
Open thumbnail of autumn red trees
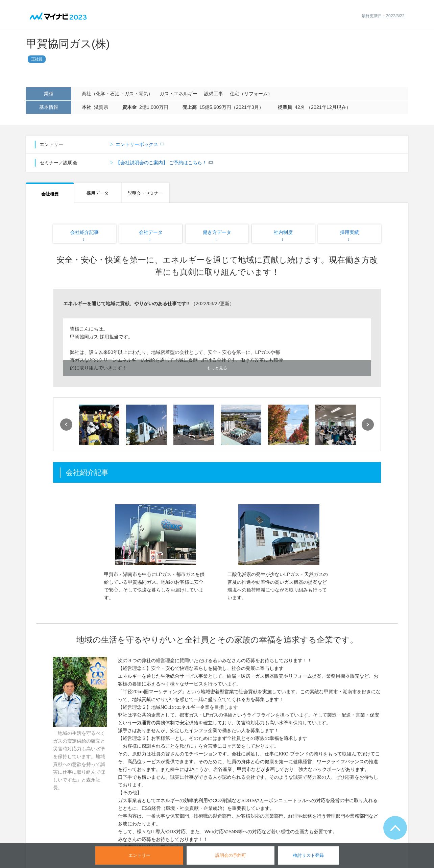point(288,425)
